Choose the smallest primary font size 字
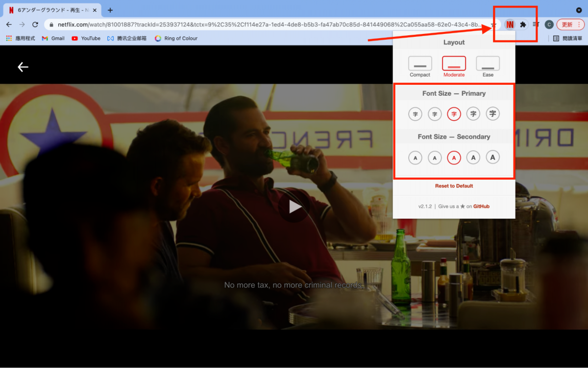The image size is (588, 368). pos(415,114)
